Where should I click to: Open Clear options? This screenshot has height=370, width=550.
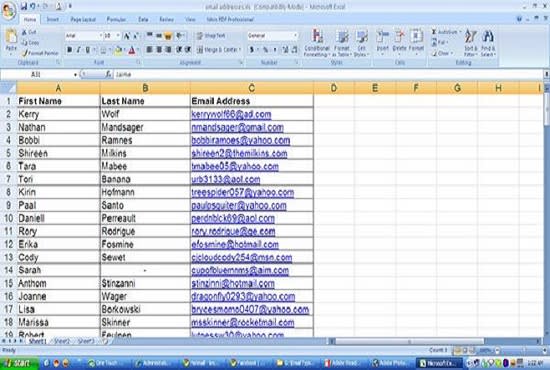pyautogui.click(x=442, y=53)
